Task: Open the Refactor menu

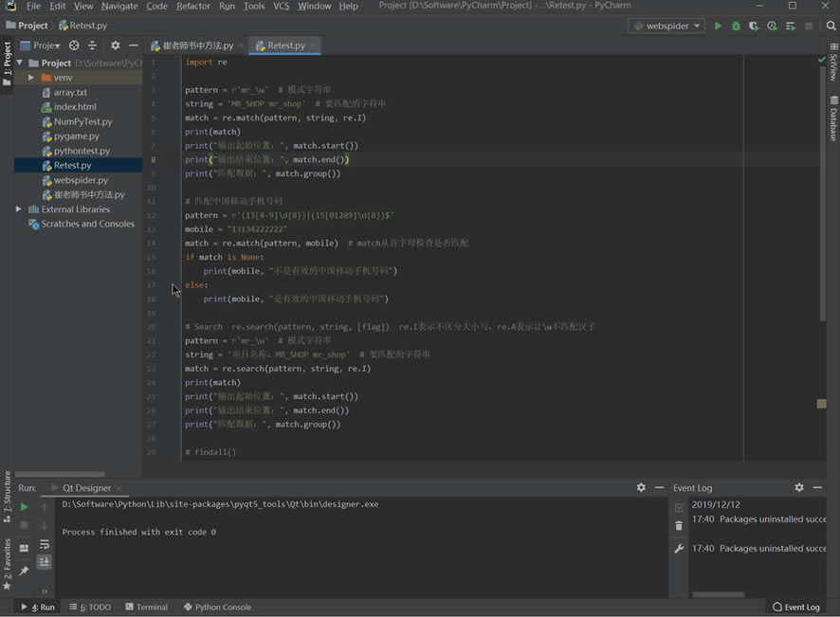Action: tap(192, 6)
